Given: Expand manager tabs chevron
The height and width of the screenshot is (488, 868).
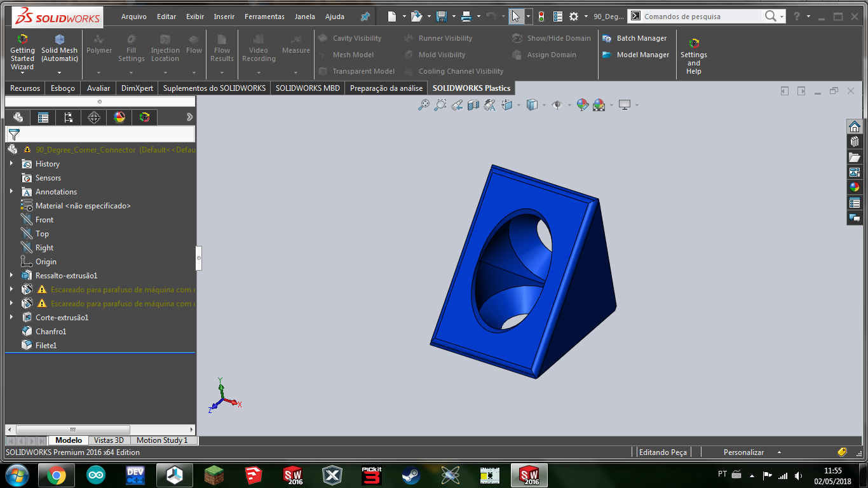Looking at the screenshot, I should point(189,117).
